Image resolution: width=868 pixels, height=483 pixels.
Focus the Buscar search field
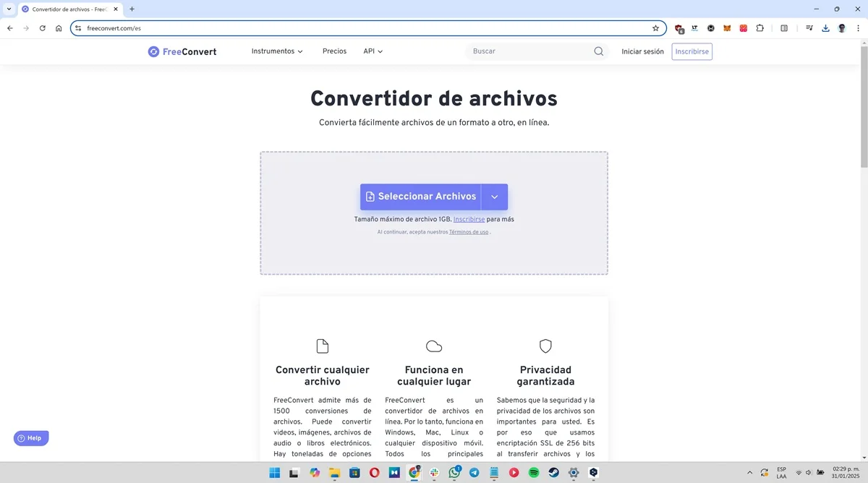[529, 51]
